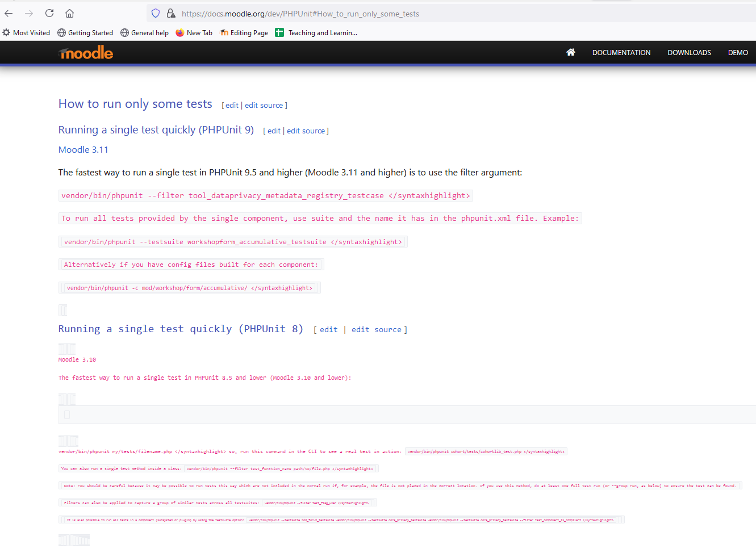Click heading Running a single test quickly (PHPUnit 8)
Viewport: 756px width, 549px height.
point(181,329)
